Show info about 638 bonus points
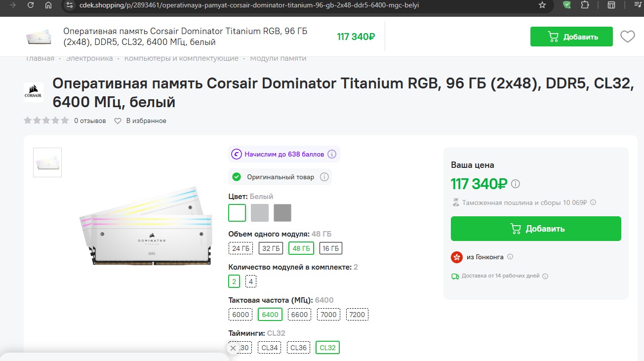644x361 pixels. (x=332, y=154)
